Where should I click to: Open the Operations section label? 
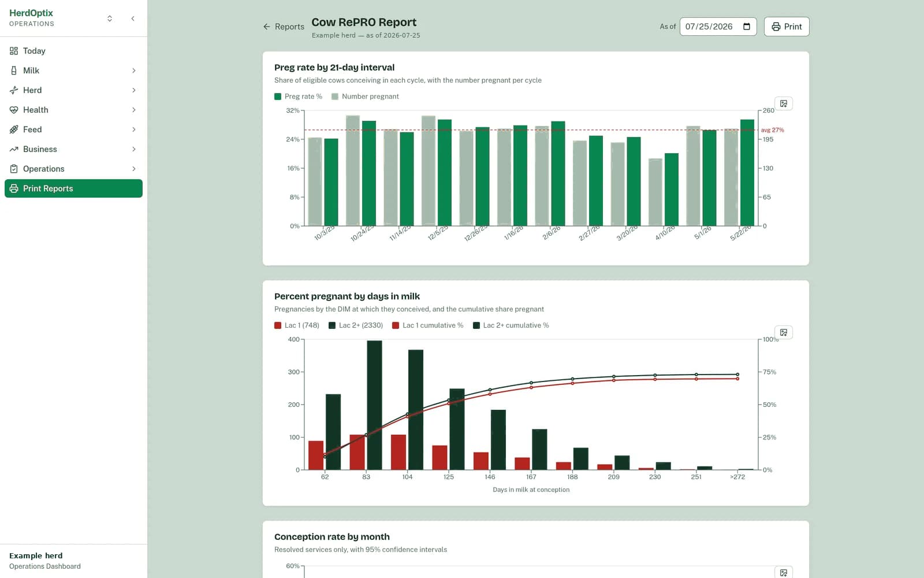44,169
